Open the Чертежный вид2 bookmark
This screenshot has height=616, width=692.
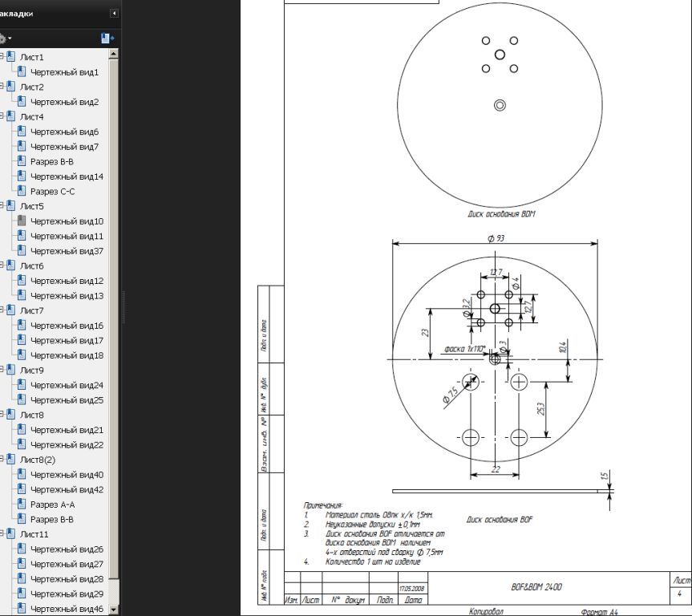(64, 102)
